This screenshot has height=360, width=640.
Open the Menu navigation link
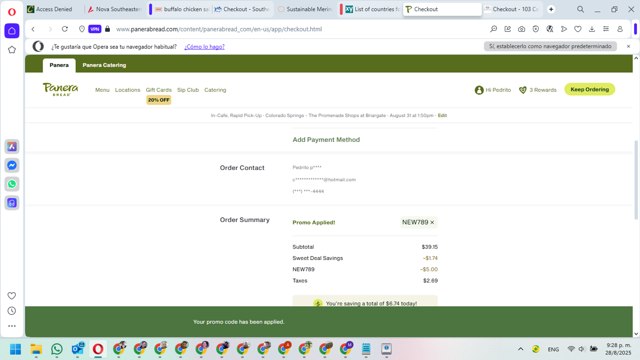[102, 90]
